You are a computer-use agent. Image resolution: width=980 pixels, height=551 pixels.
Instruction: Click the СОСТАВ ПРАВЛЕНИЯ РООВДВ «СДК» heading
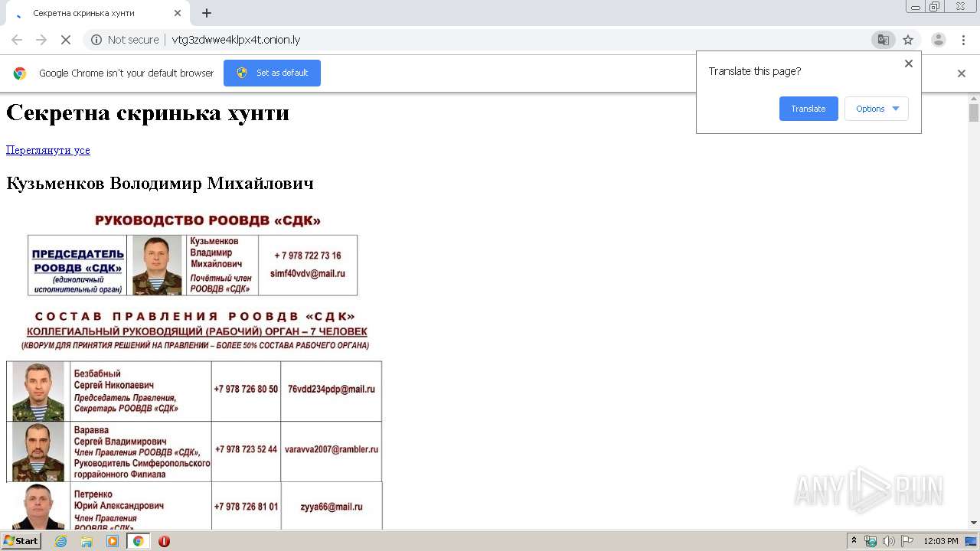click(x=194, y=316)
